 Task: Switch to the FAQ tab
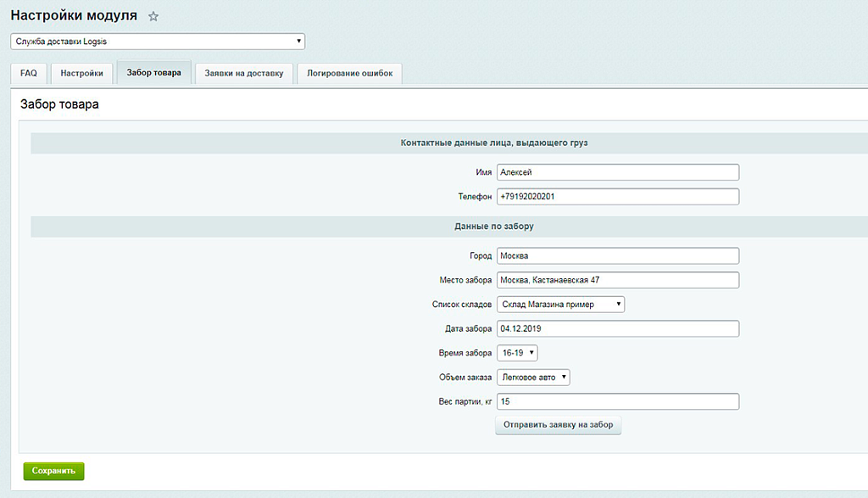[x=29, y=74]
